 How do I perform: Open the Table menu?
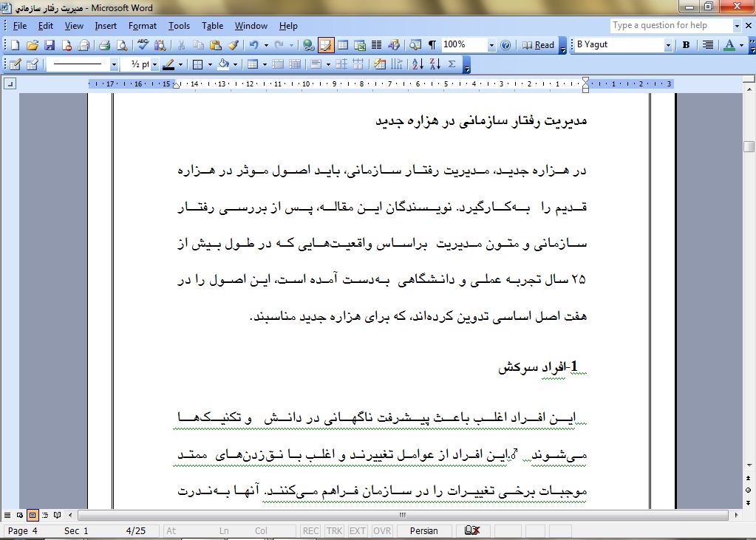click(212, 26)
